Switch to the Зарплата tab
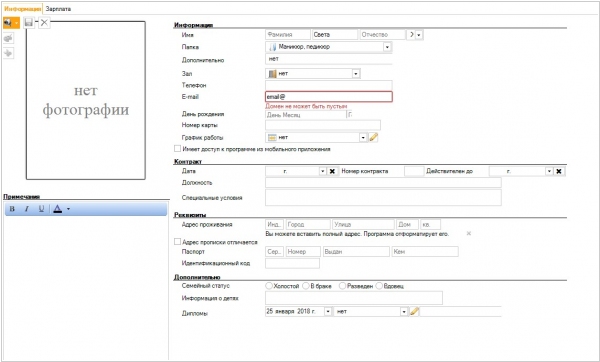Screen dimensions: 600x362 [58, 8]
